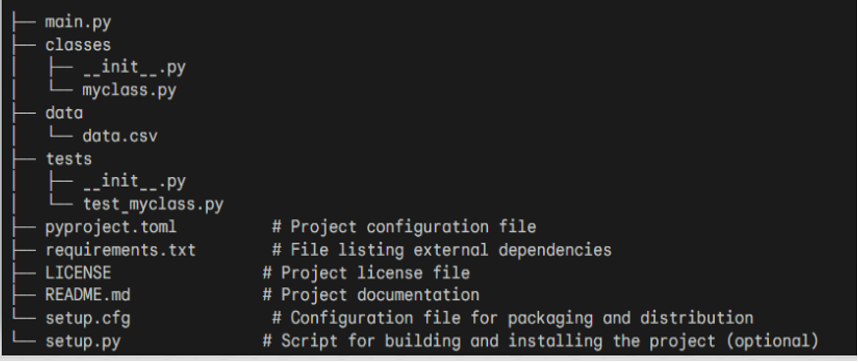
Task: Select the classes folder name
Action: tap(78, 45)
